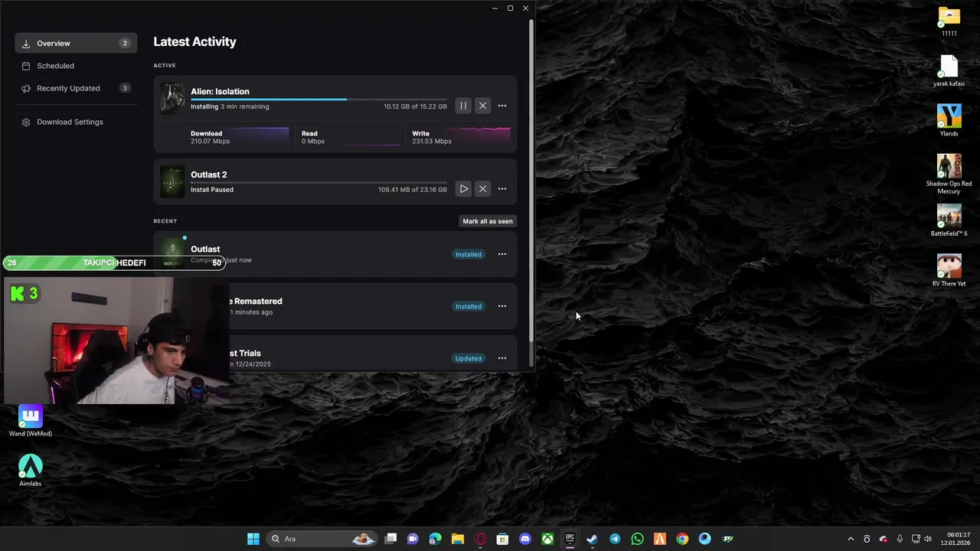This screenshot has height=551, width=980.
Task: Click the Installed badge for Outlast
Action: coord(469,254)
